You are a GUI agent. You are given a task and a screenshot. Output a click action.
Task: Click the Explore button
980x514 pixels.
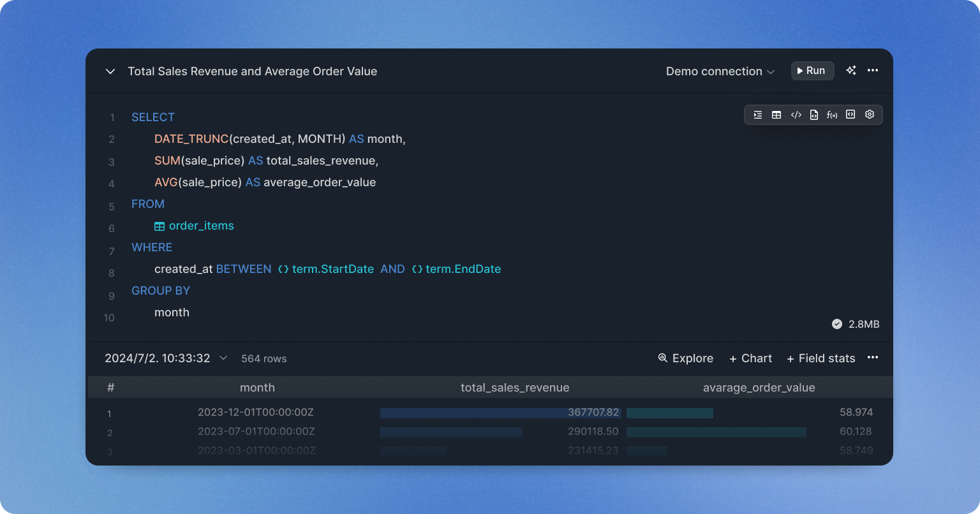685,358
